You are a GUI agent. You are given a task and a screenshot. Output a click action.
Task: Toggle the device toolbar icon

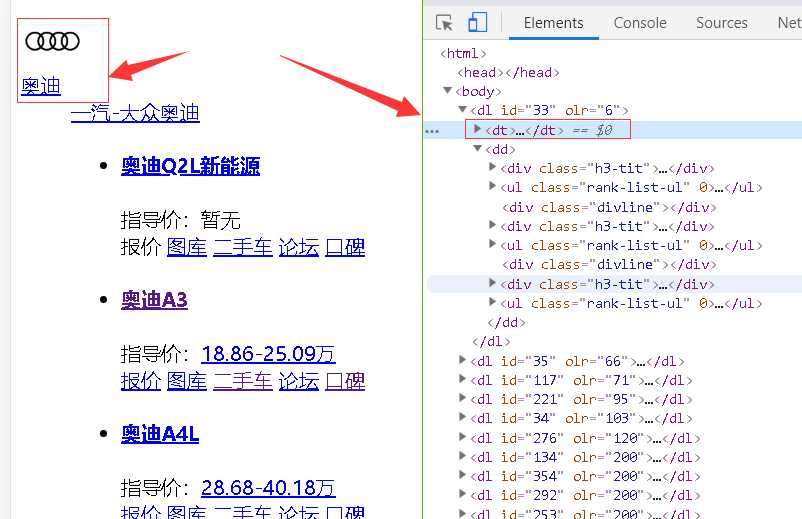point(477,22)
